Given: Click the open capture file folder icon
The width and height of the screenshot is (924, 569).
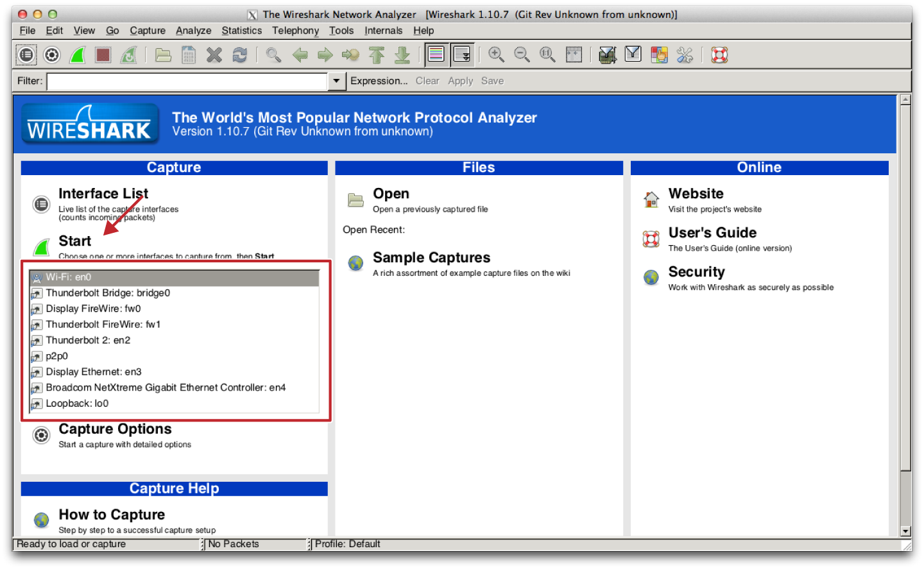Looking at the screenshot, I should 163,55.
